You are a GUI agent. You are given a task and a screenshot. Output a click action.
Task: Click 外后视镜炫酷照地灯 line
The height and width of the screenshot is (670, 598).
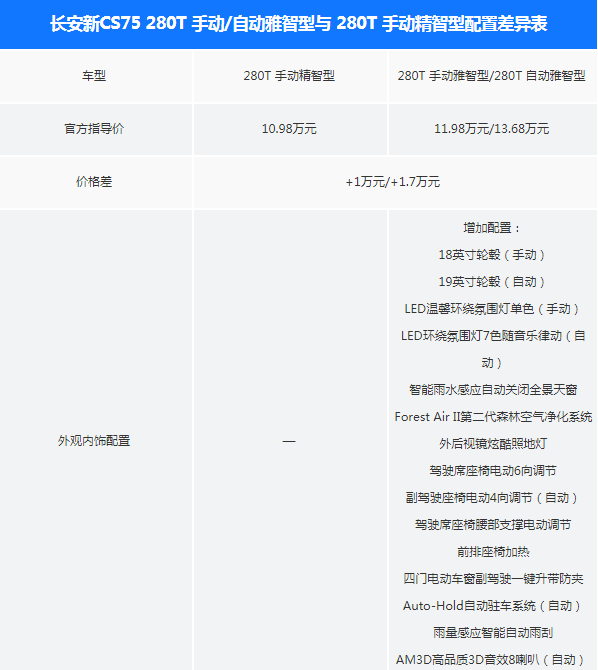tap(493, 444)
